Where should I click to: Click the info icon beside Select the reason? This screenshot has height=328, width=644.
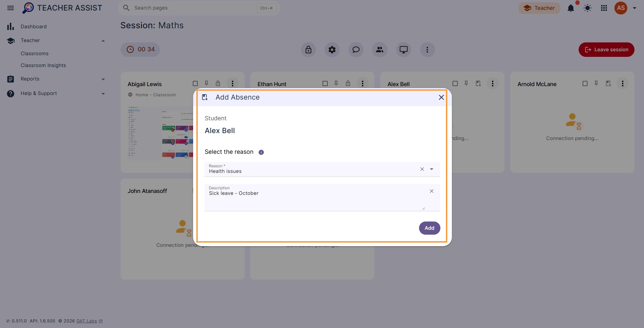point(261,152)
